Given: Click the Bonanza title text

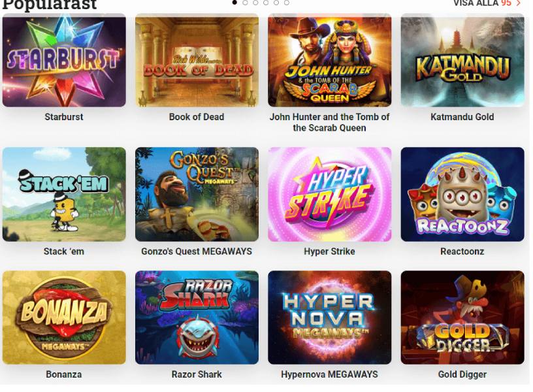Looking at the screenshot, I should (64, 374).
